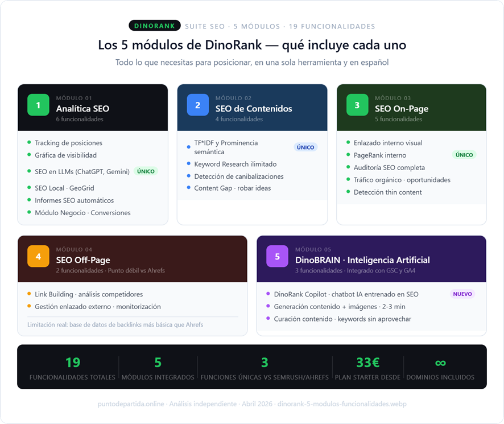The image size is (504, 424).
Task: Click the purple number 5 module icon
Action: pos(278,257)
